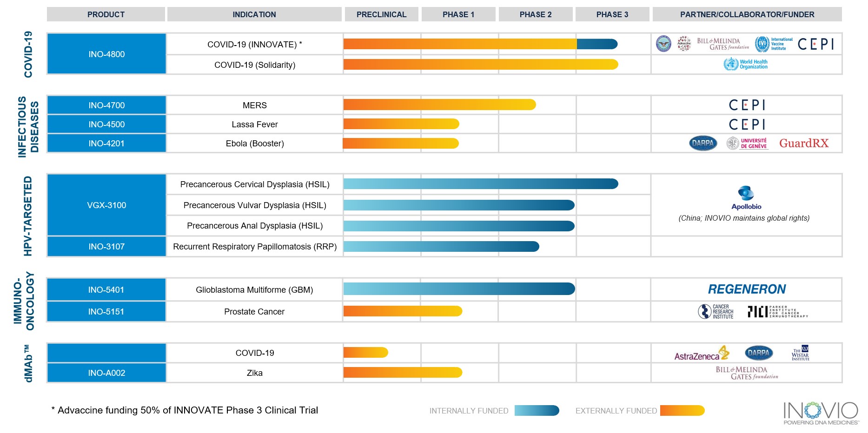
Task: Select the VGX-3100 product cell
Action: [106, 205]
